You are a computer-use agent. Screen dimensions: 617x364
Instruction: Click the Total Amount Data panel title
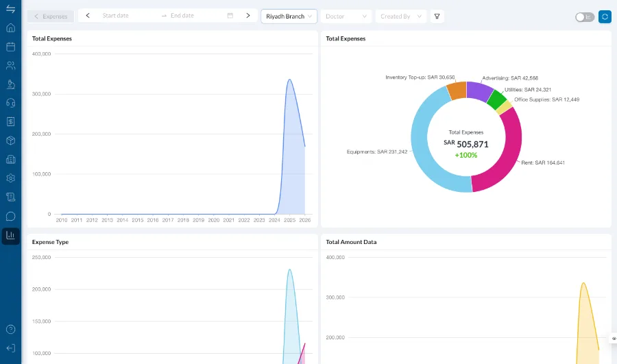point(351,242)
